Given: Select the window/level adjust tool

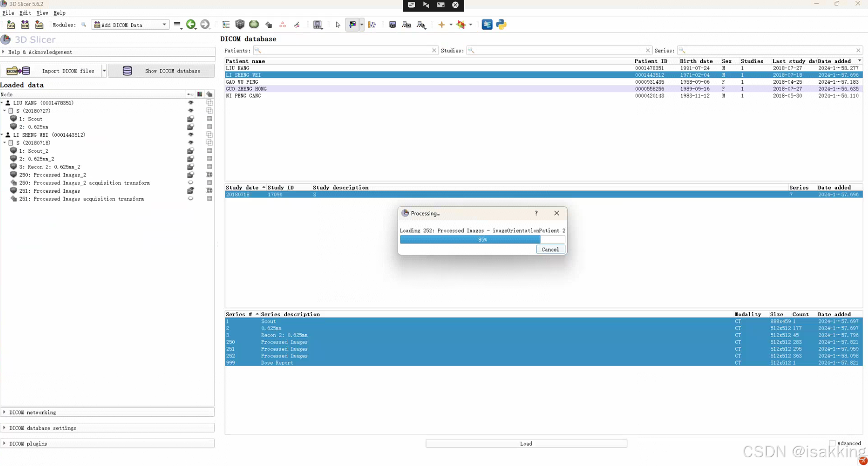Looking at the screenshot, I should coord(352,24).
